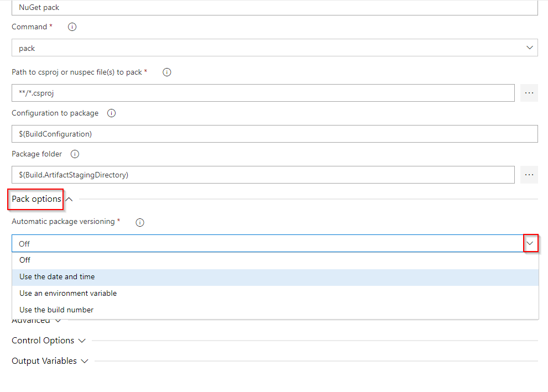Click the $(Build.ArtifactStagingDirectory) field
Viewport: 548px width, 392px height.
(x=263, y=175)
